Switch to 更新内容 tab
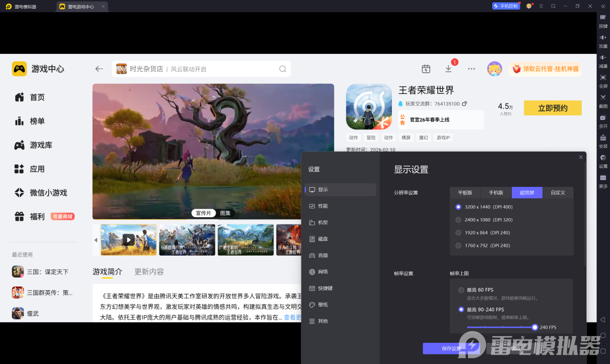Screen dimensions: 610x364 coord(149,272)
